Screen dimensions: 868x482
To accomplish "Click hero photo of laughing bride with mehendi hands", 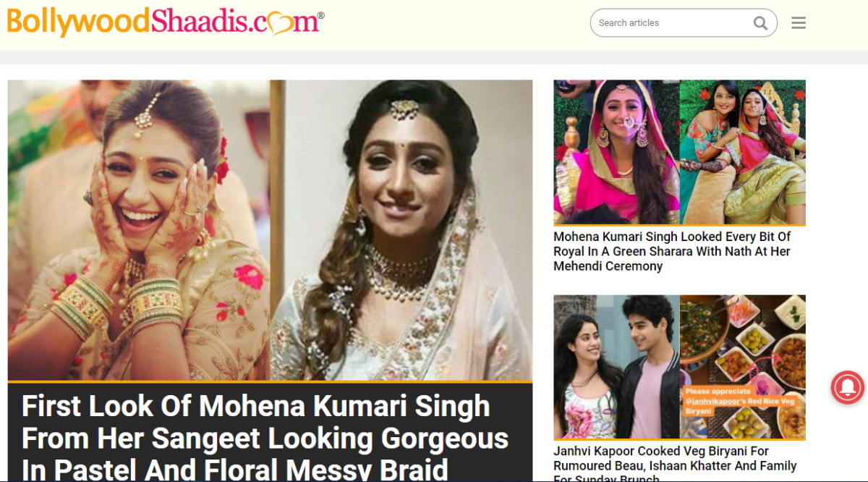I will point(139,230).
